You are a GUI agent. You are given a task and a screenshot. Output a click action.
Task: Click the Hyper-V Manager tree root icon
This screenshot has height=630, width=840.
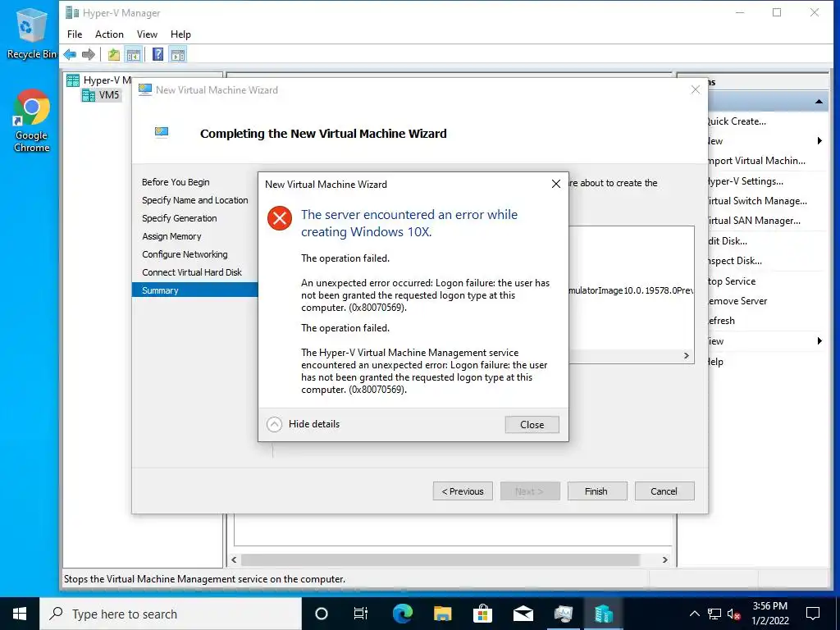[x=73, y=80]
